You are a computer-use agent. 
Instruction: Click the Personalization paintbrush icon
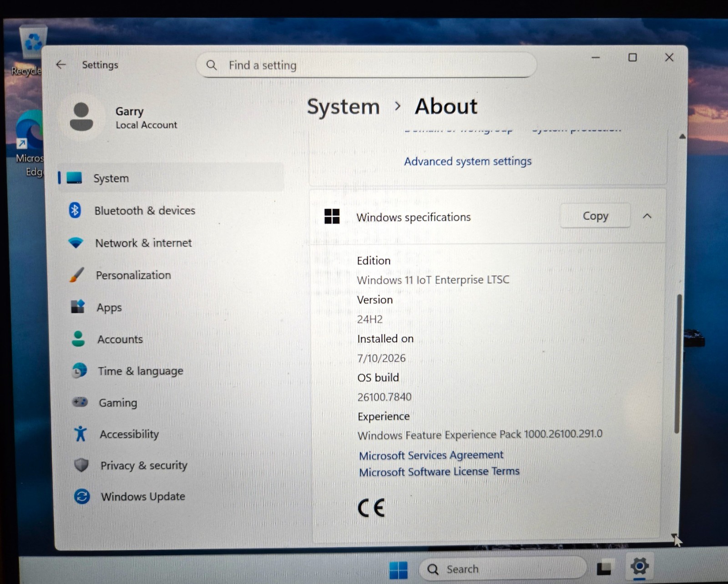point(76,275)
